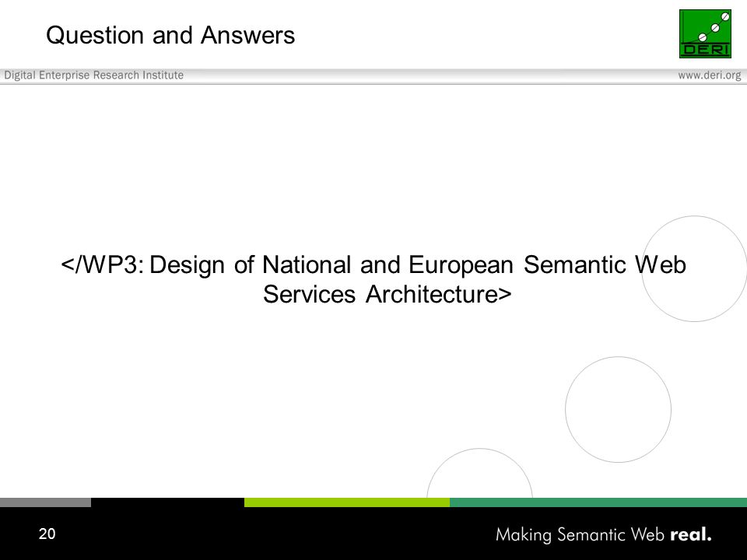Click the green DERI logo
Viewport: 747px width, 560px height.
click(705, 33)
